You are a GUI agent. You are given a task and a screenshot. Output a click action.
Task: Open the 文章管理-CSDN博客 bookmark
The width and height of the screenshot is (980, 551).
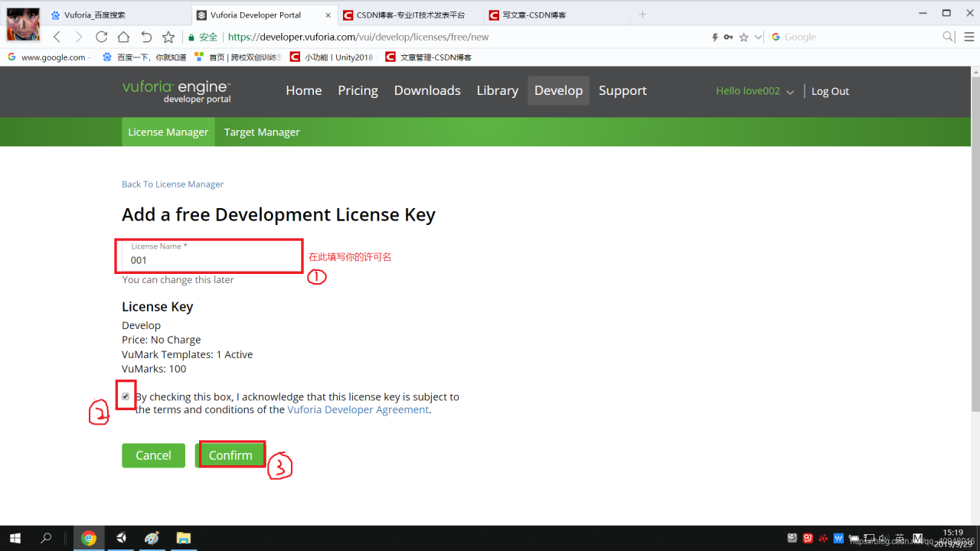click(x=429, y=57)
